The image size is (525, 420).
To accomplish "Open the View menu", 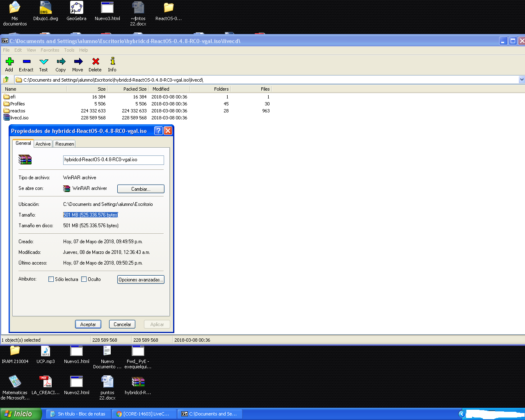I will [31, 50].
